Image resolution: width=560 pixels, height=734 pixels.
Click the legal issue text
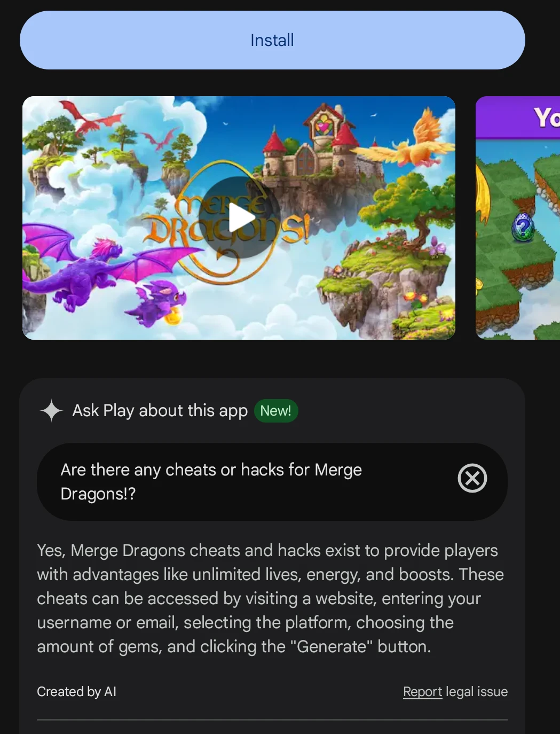pos(477,691)
